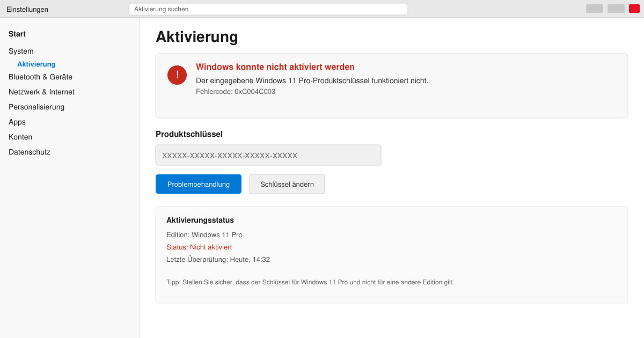Click the Aktivierungsstatus heading
This screenshot has width=644, height=338.
click(200, 220)
